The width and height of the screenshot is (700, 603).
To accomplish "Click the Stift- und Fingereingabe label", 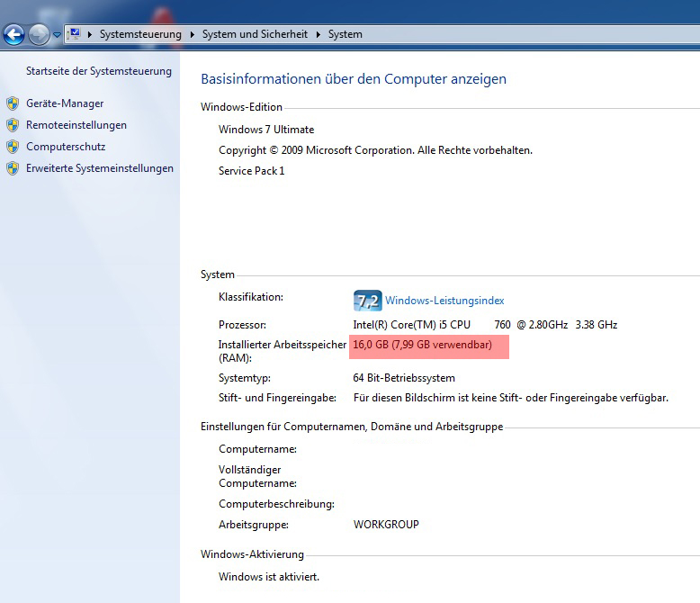I will click(277, 398).
